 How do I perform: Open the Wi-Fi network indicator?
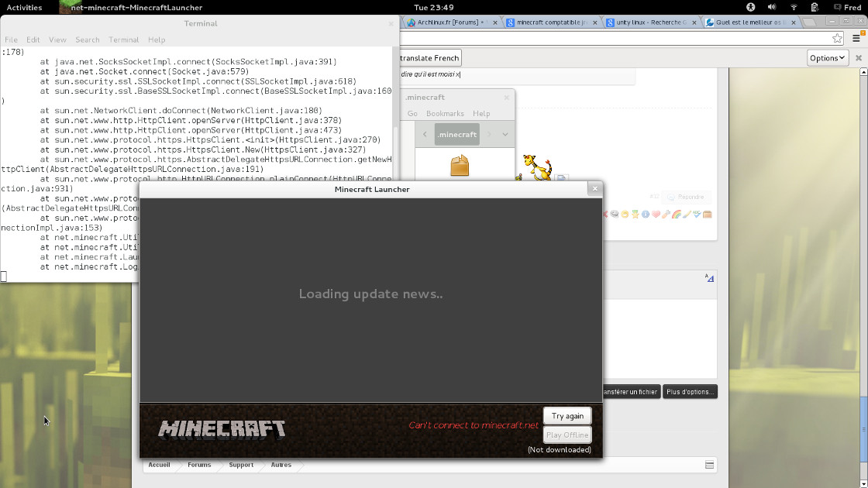coord(794,7)
